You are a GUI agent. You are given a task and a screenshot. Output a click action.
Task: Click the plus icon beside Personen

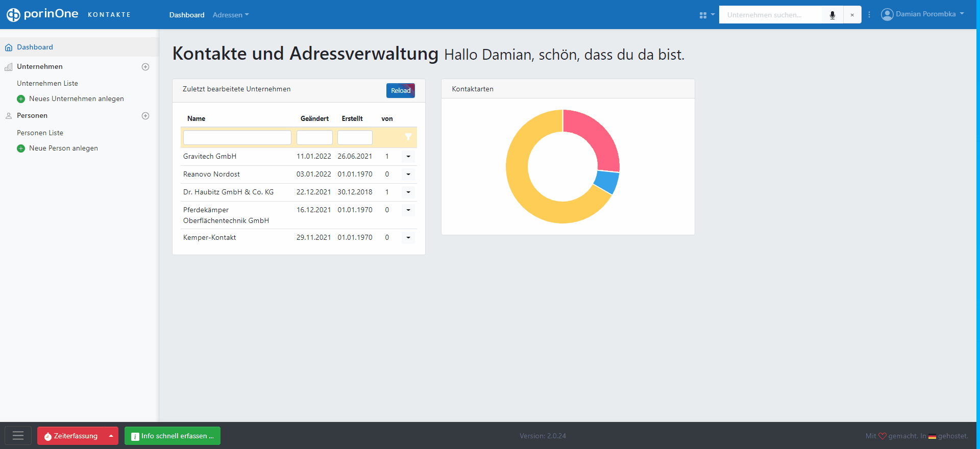145,116
